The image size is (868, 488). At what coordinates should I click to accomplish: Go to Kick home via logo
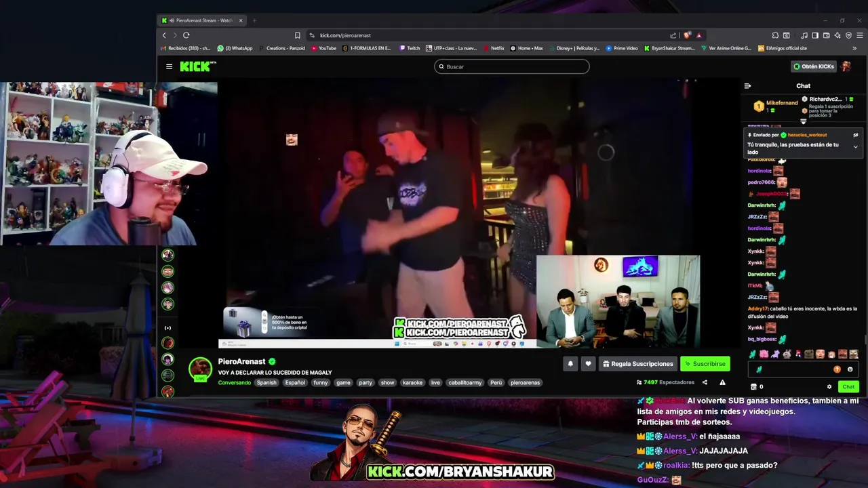[198, 66]
